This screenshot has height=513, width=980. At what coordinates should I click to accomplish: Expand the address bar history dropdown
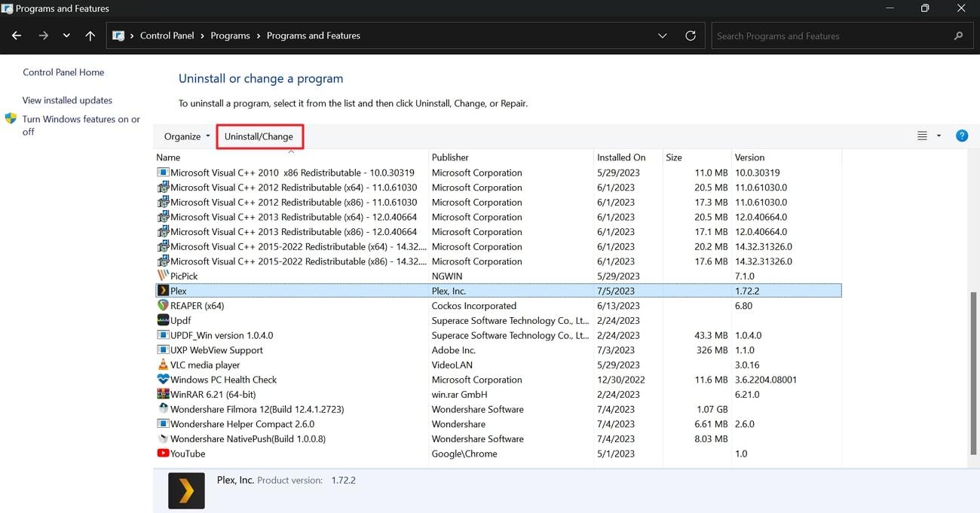663,36
